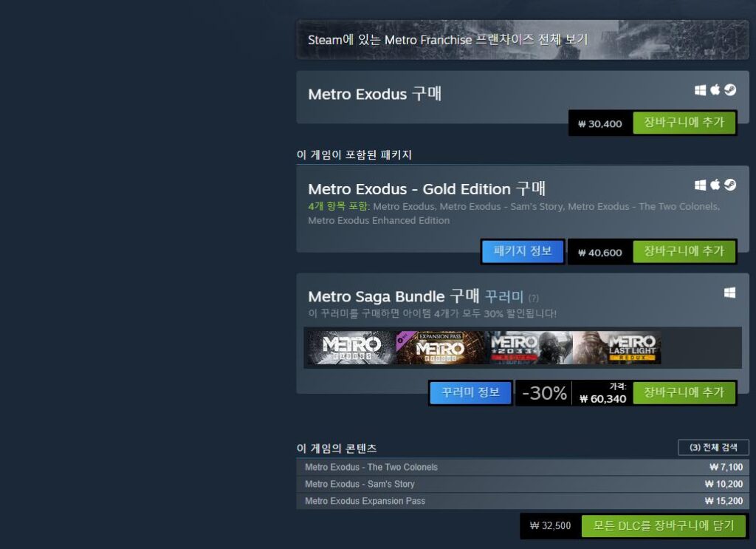Click Apple icon in Gold Edition box
This screenshot has height=549, width=756.
point(715,184)
